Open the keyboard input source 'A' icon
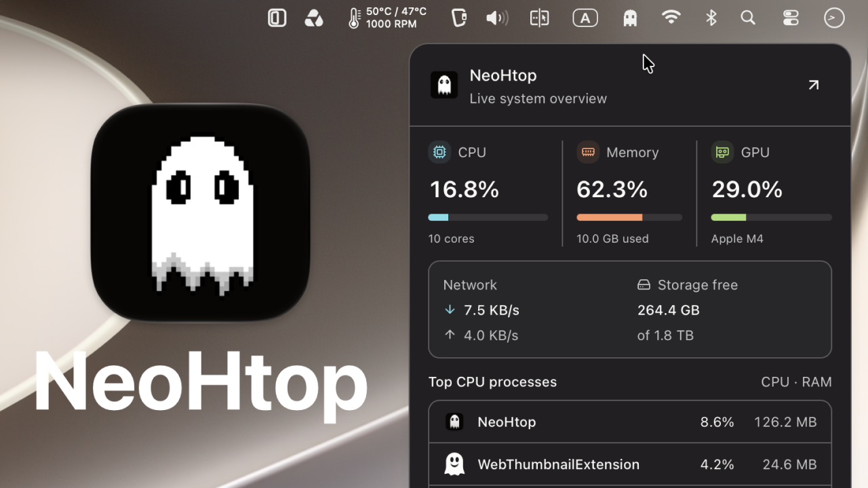Screen dimensions: 868x488 585,18
